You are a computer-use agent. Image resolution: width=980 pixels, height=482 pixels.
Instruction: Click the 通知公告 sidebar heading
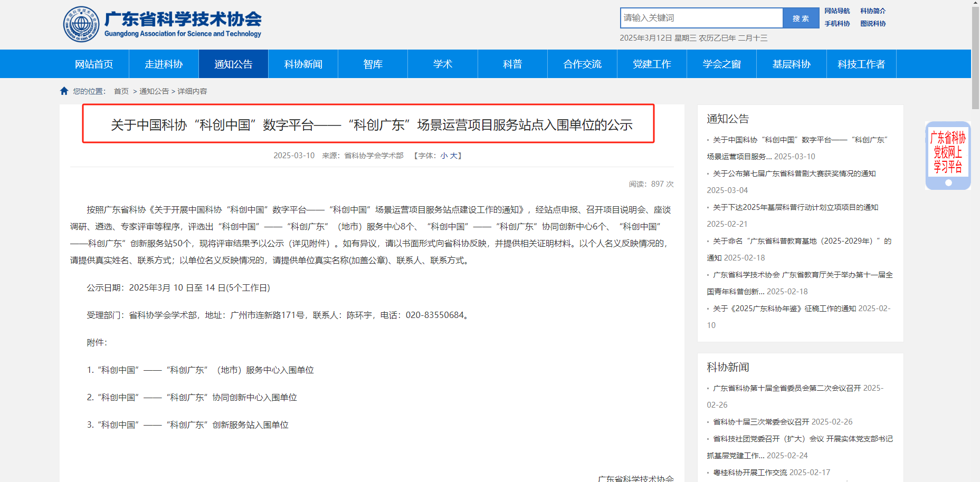728,119
